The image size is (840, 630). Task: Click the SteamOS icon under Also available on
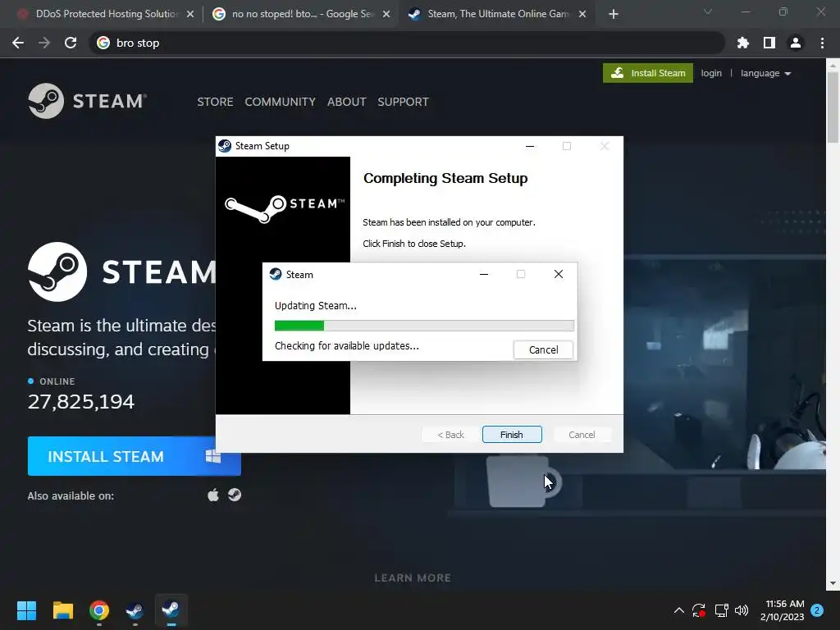(x=235, y=495)
